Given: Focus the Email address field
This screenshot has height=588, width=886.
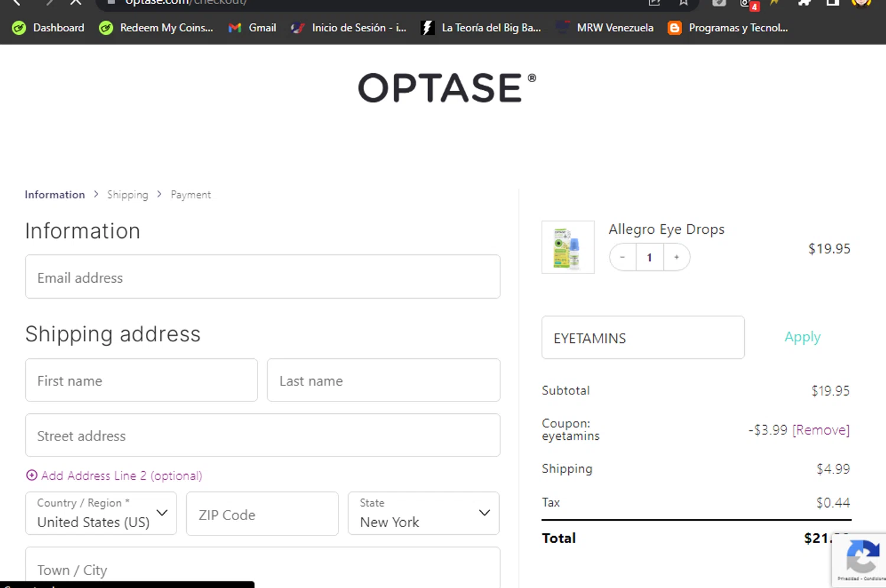Looking at the screenshot, I should pos(263,276).
